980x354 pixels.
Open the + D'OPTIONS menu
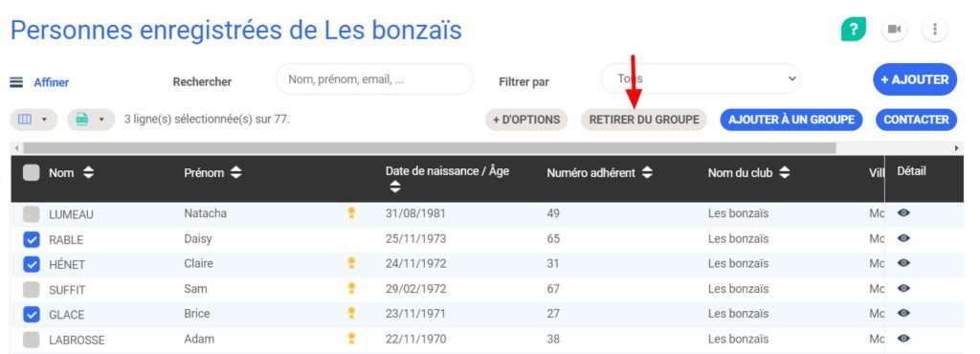pos(526,120)
